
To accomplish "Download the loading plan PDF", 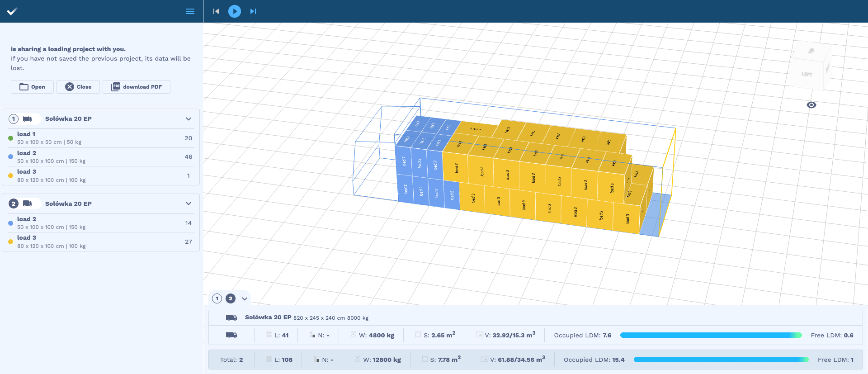I will (x=137, y=87).
